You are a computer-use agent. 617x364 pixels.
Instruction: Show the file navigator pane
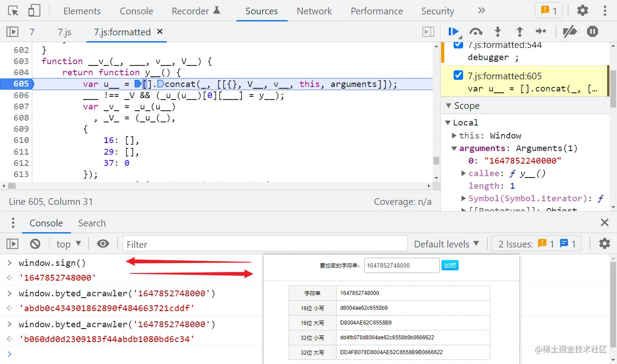(12, 32)
